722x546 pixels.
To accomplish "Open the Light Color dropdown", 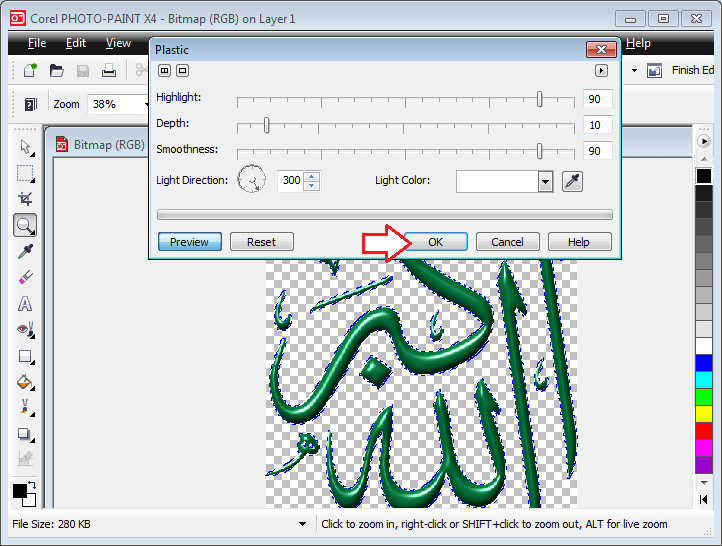I will (x=545, y=181).
